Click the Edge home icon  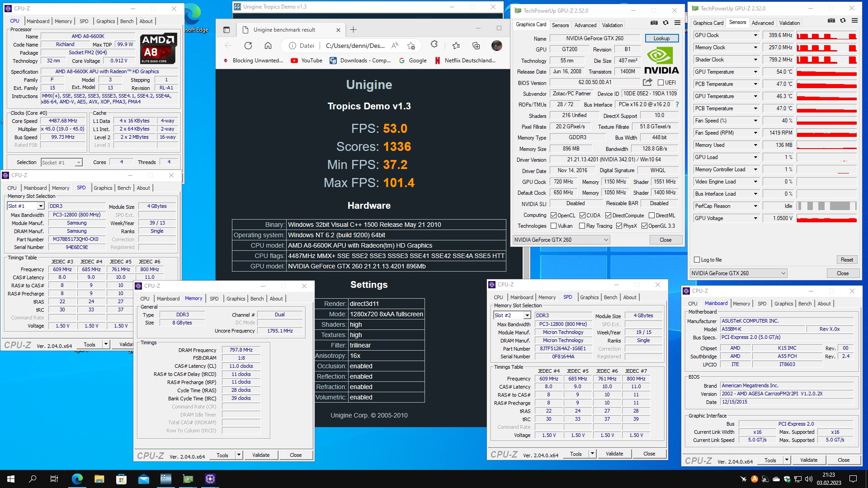[268, 46]
